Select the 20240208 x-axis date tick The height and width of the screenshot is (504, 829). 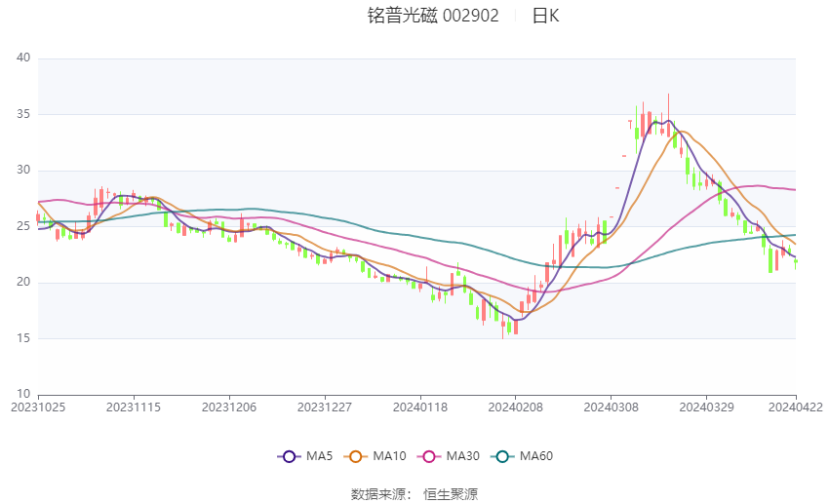(516, 407)
